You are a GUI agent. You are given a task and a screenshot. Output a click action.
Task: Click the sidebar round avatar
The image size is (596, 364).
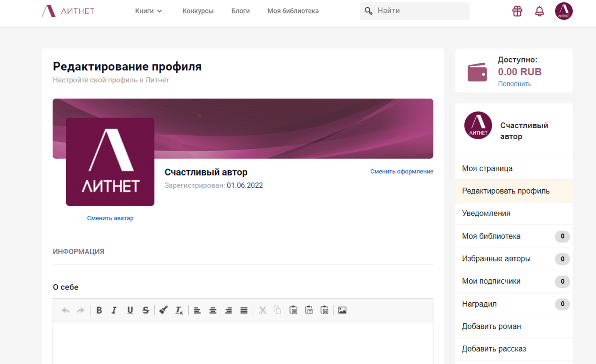click(478, 125)
